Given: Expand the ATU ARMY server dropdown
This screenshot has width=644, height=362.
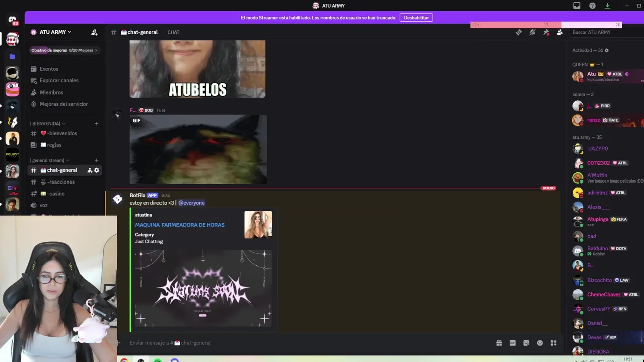Looking at the screenshot, I should (x=55, y=32).
